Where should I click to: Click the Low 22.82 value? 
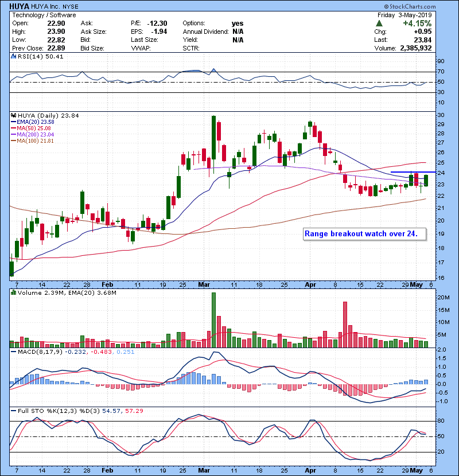coord(56,40)
